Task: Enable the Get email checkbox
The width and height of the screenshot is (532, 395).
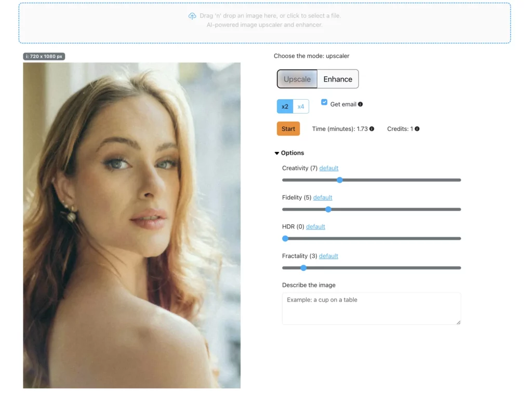Action: pos(324,103)
